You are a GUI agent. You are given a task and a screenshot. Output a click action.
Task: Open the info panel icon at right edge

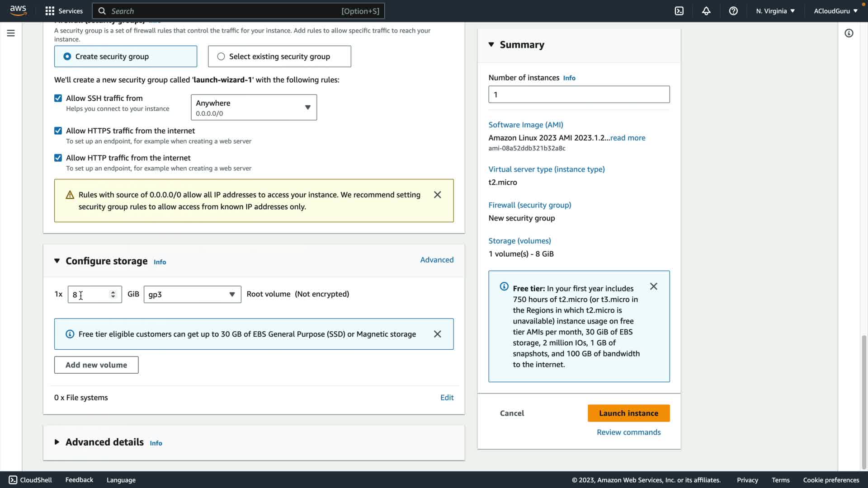(x=849, y=33)
